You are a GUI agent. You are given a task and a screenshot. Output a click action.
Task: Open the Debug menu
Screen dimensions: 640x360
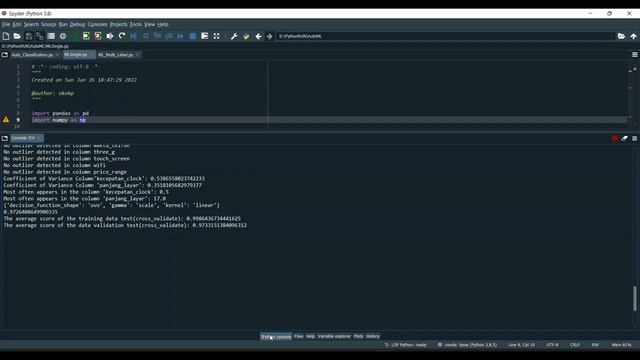[77, 24]
